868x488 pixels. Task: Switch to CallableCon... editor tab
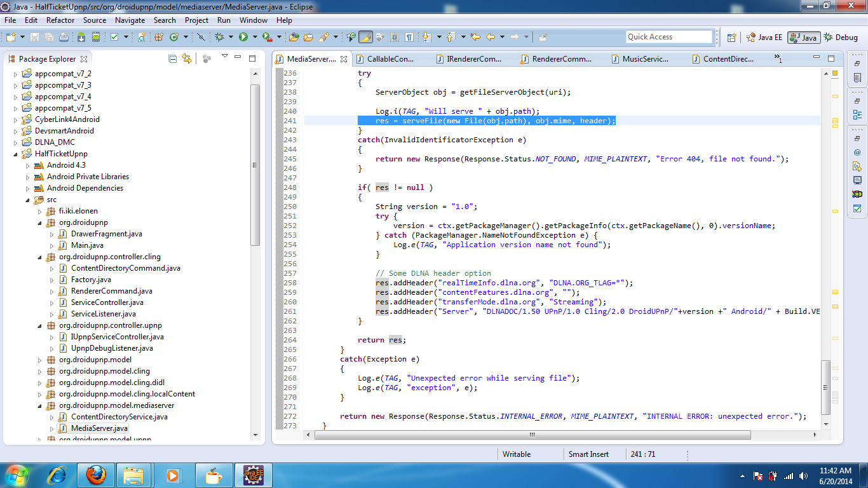pos(390,59)
